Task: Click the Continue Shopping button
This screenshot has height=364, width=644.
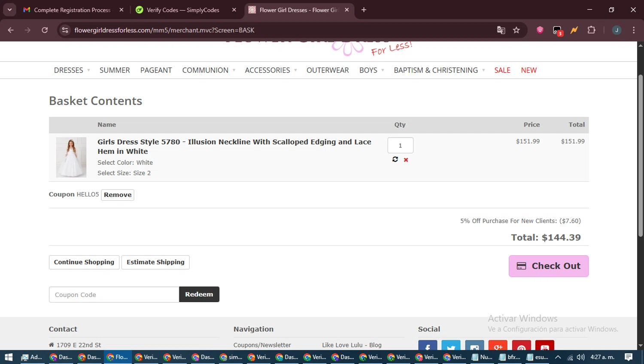Action: coord(84,262)
